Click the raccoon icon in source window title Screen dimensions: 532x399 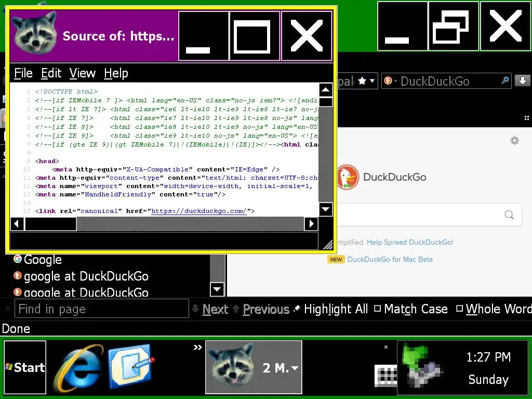(x=35, y=33)
